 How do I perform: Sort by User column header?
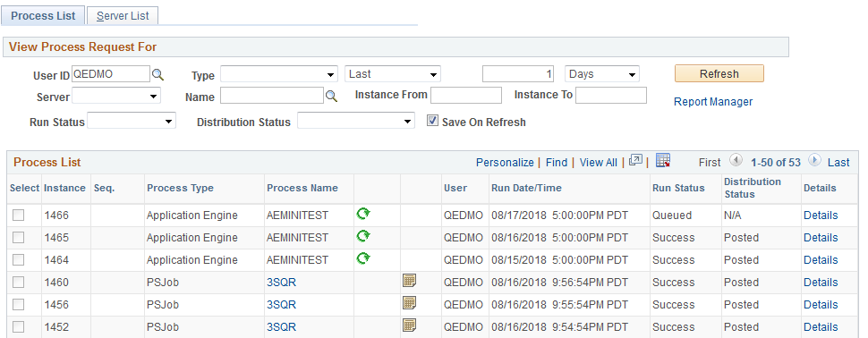click(455, 188)
